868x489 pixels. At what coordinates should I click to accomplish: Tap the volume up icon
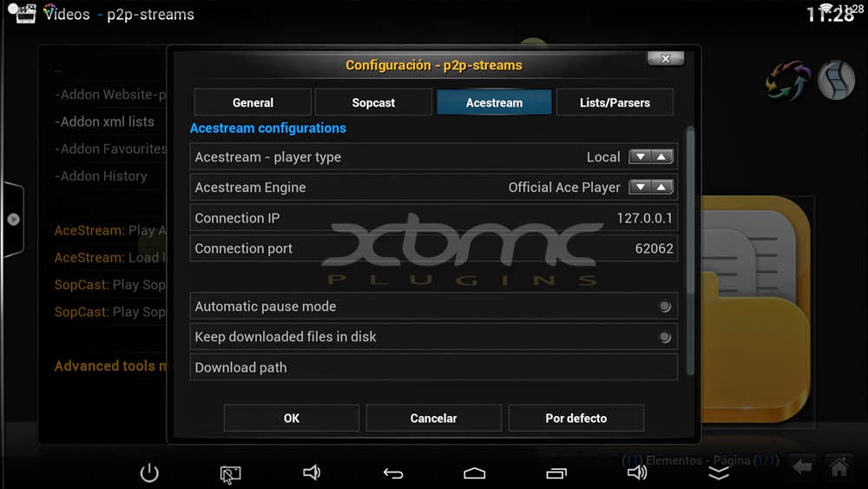point(637,472)
